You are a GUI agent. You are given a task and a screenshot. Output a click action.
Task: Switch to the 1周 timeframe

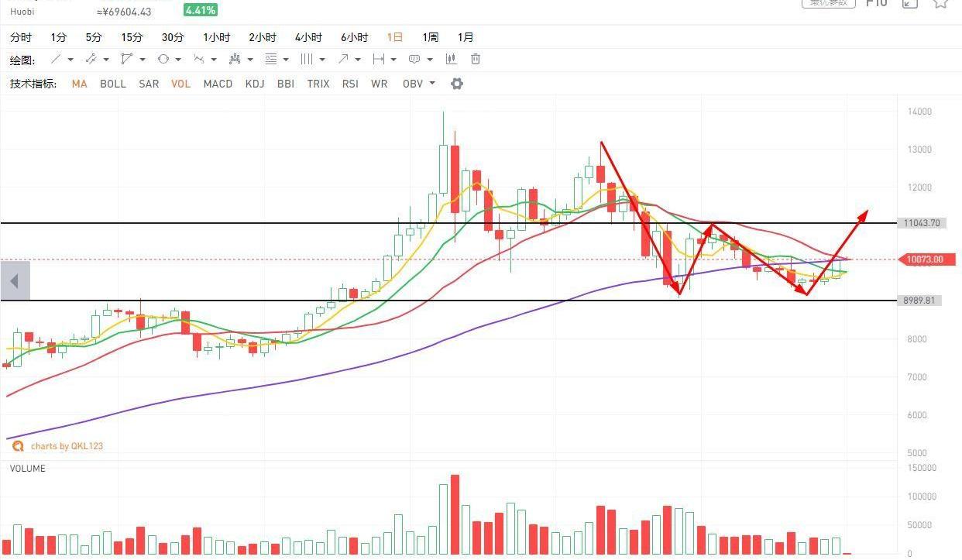click(x=431, y=37)
